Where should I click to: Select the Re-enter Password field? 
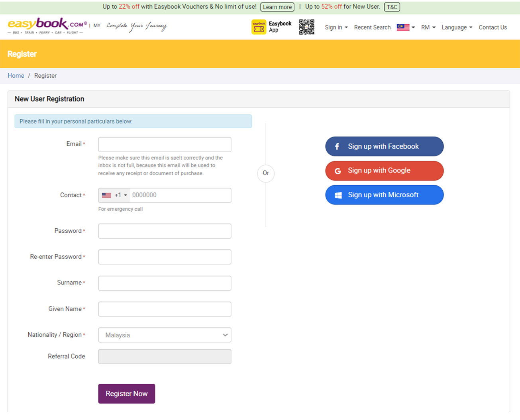pos(165,257)
